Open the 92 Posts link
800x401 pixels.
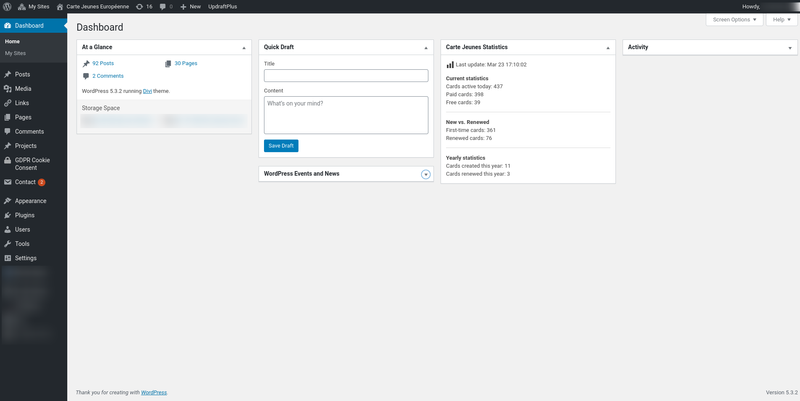tap(103, 63)
